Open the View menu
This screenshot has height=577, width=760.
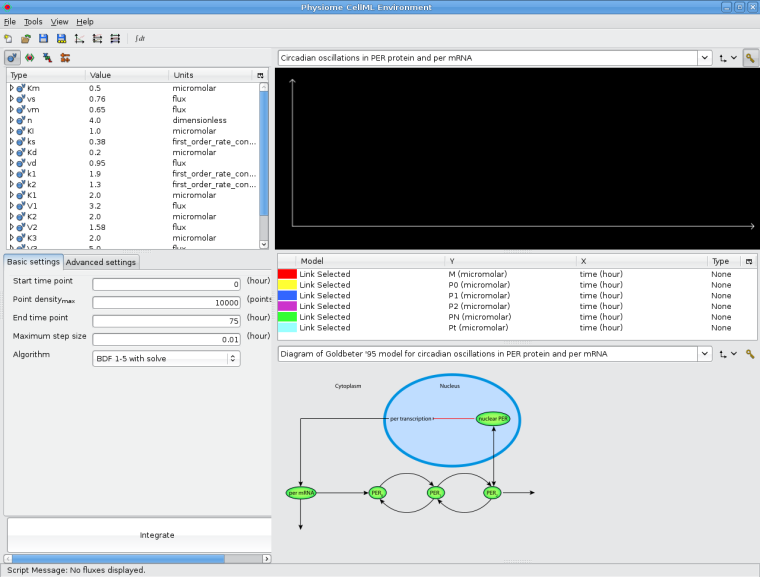click(59, 22)
